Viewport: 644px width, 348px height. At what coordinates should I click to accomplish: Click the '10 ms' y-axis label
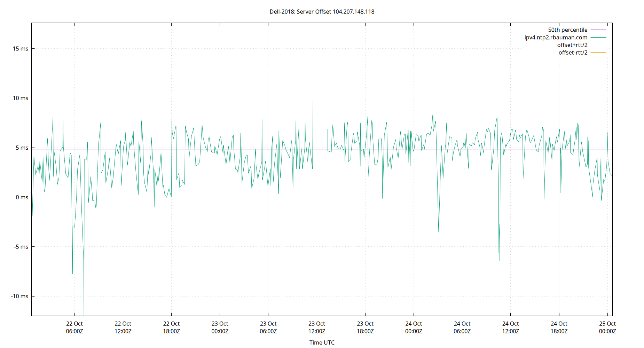(x=21, y=98)
